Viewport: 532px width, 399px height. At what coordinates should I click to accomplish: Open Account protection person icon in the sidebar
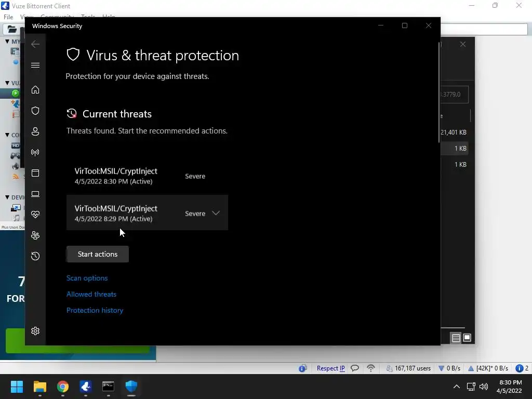click(x=35, y=131)
